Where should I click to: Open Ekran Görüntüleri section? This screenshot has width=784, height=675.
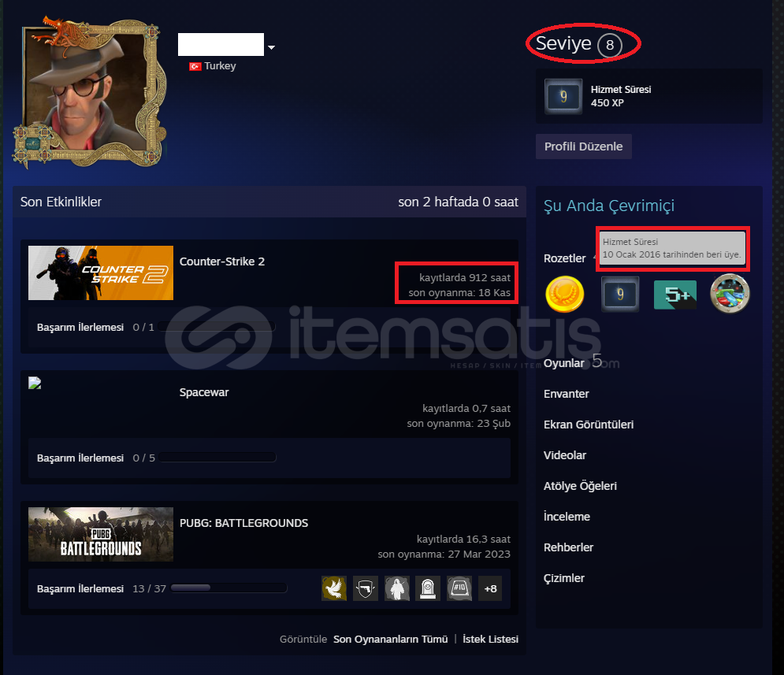tap(589, 425)
